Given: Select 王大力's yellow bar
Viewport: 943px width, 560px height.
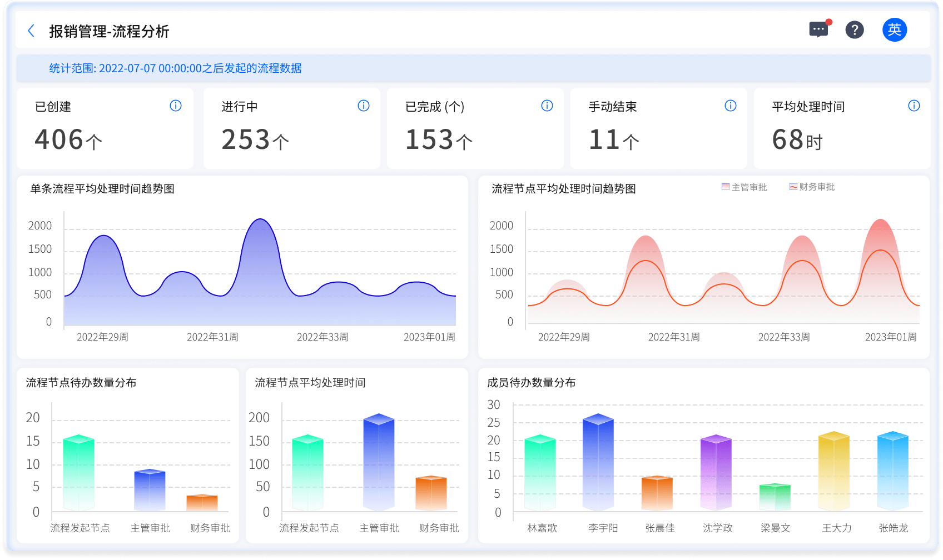Looking at the screenshot, I should pos(834,471).
